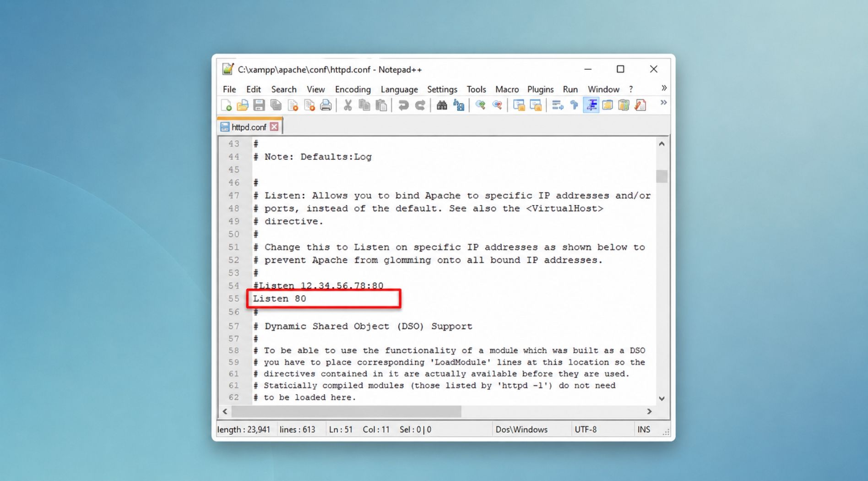The height and width of the screenshot is (481, 868).
Task: Toggle word wrap in the toolbar
Action: click(558, 105)
